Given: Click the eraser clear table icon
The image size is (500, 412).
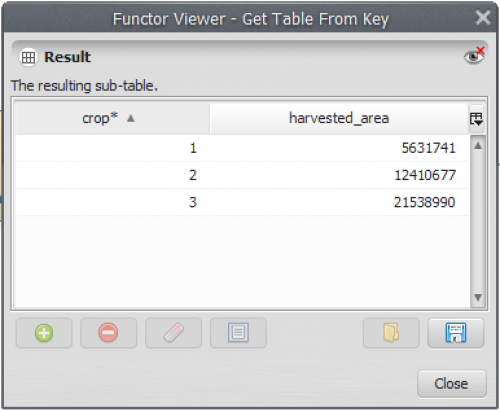Looking at the screenshot, I should (173, 333).
